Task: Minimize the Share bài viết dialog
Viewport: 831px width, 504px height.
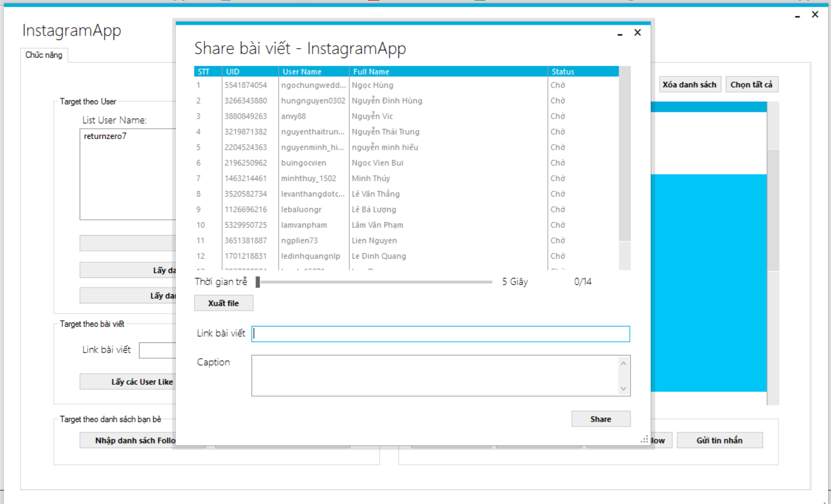Action: 620,33
